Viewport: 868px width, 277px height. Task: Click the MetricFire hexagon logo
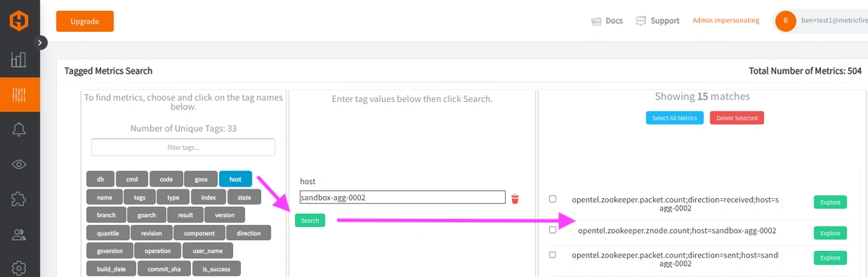point(20,21)
